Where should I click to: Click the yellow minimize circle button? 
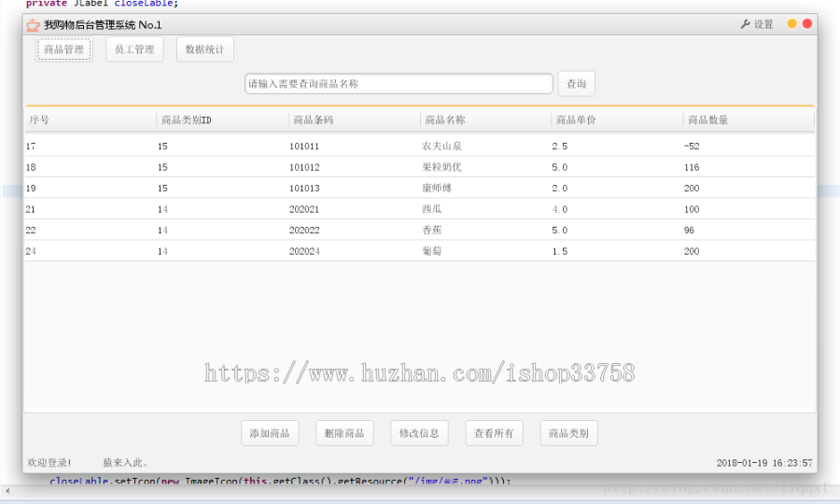pyautogui.click(x=791, y=23)
